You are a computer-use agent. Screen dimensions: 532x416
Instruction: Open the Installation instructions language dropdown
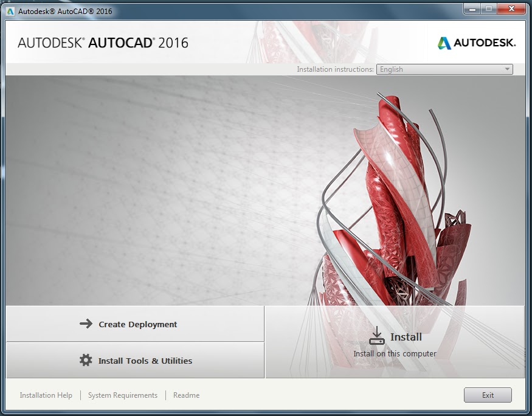[444, 69]
